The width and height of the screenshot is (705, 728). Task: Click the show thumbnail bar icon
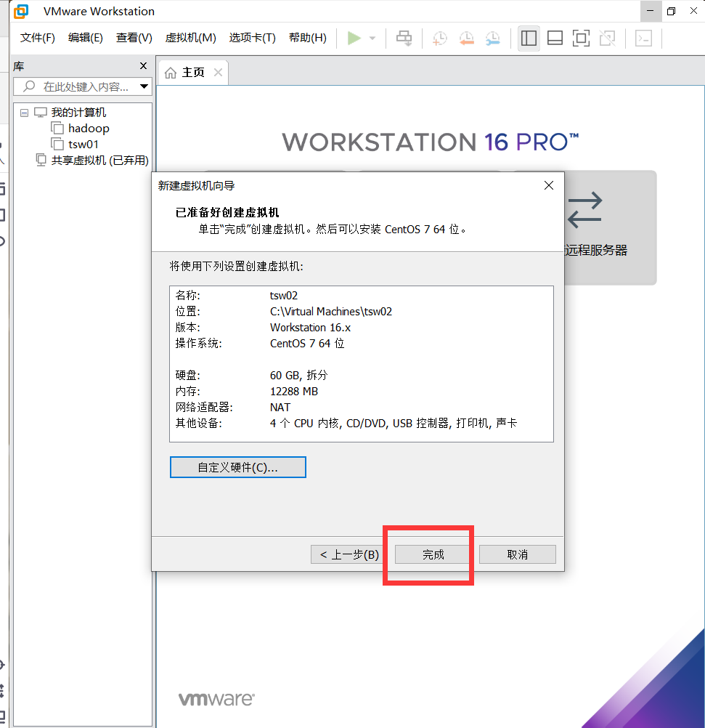click(555, 38)
